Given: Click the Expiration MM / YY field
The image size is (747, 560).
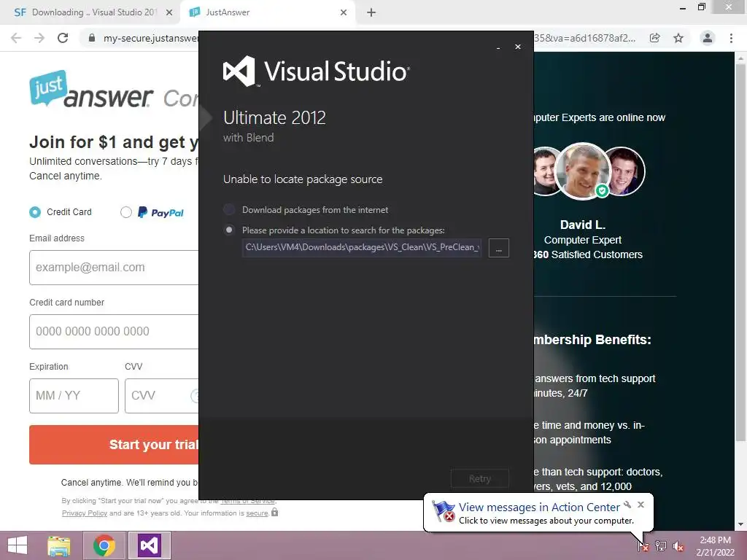Looking at the screenshot, I should point(74,396).
